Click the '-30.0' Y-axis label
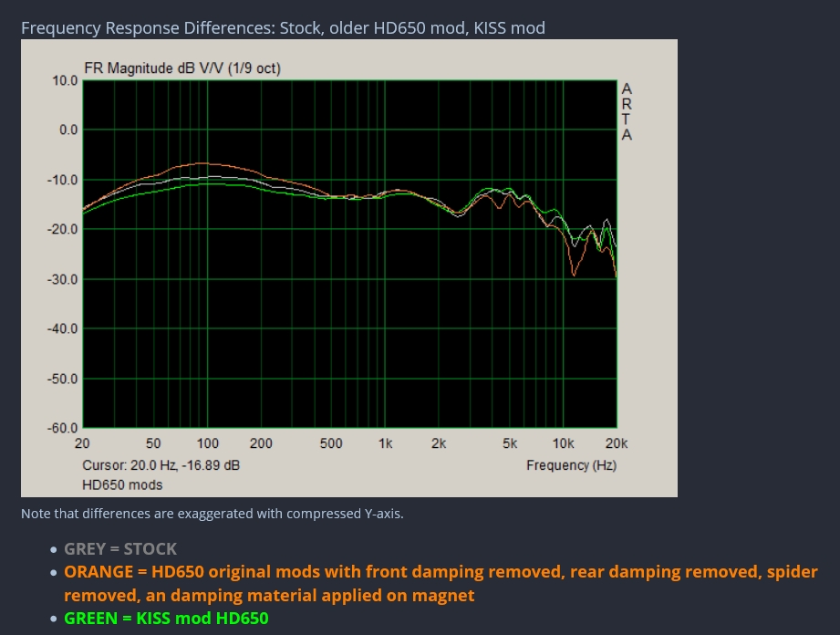The height and width of the screenshot is (635, 840). [x=62, y=280]
